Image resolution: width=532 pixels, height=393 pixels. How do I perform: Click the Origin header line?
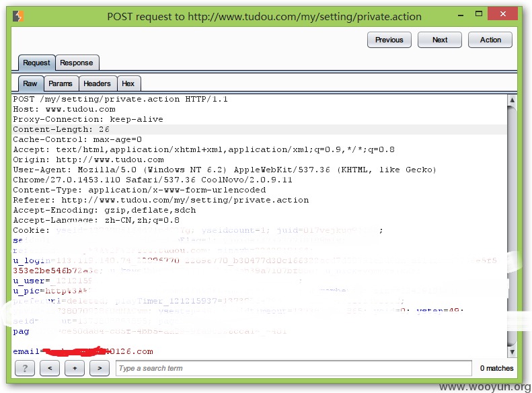pyautogui.click(x=89, y=159)
